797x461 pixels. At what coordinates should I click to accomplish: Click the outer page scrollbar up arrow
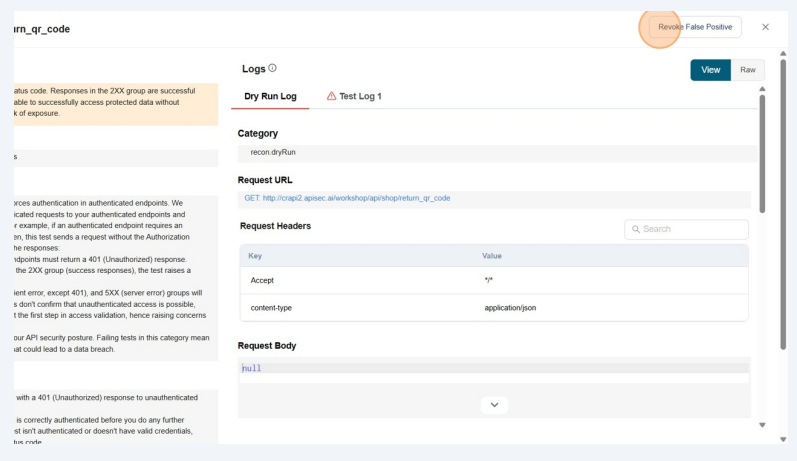[784, 53]
